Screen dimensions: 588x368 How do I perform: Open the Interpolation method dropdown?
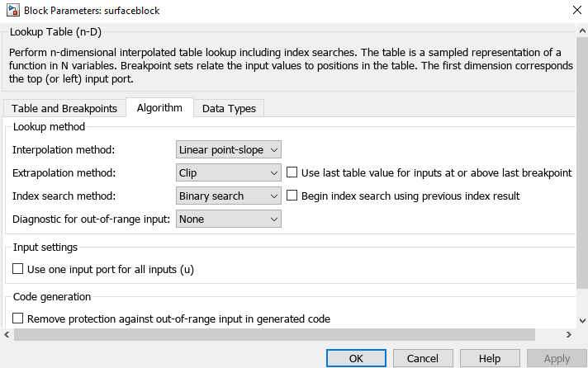(x=229, y=150)
